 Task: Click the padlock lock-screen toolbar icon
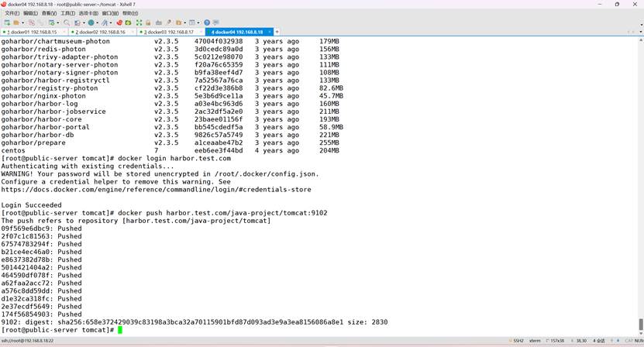[148, 22]
